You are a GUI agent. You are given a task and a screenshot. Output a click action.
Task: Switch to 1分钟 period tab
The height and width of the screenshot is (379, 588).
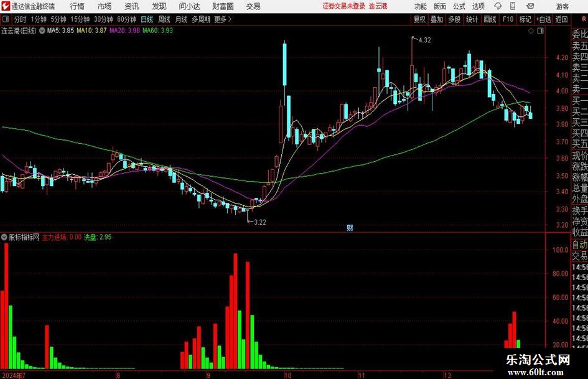point(38,19)
